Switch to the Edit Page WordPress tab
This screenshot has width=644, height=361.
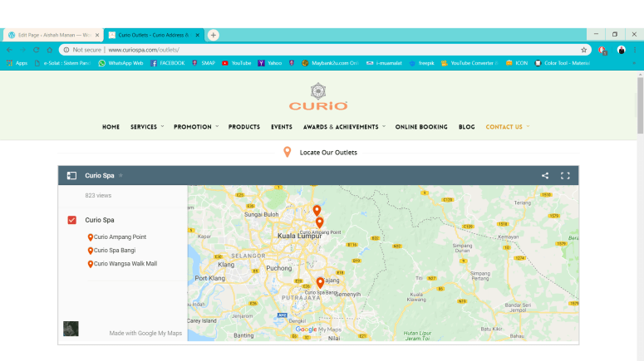pyautogui.click(x=52, y=36)
